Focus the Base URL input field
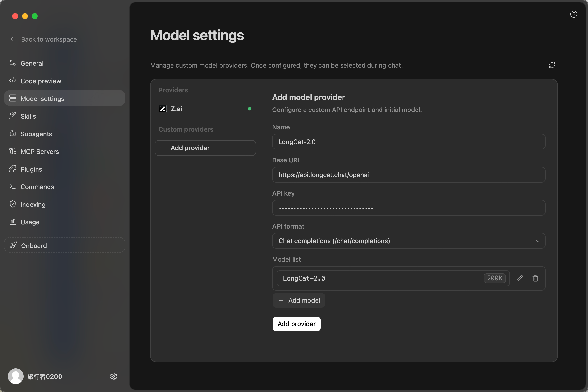 (x=409, y=175)
